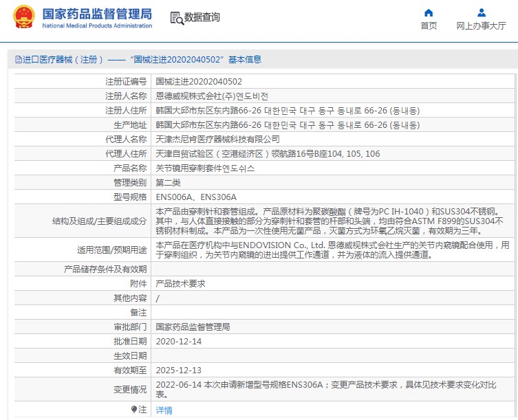Screen dimensions: 518x420
Task: Click the 产品储存条件及有效期 label
Action: (x=105, y=269)
